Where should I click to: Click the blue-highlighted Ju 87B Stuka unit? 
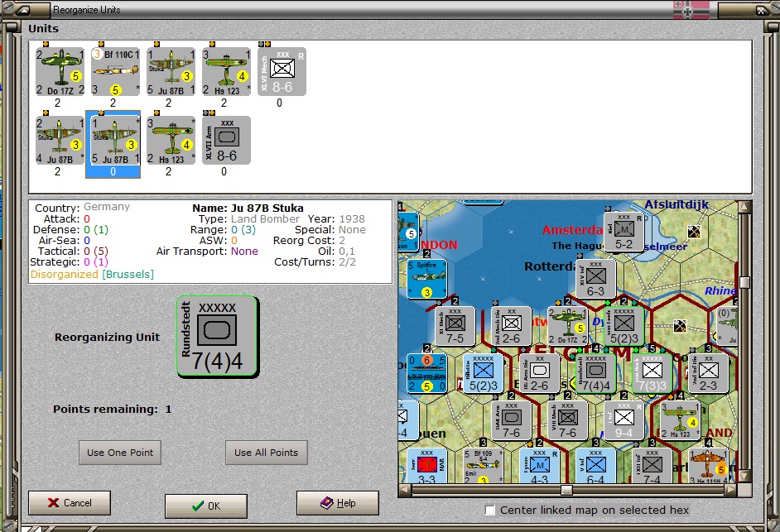tap(113, 144)
